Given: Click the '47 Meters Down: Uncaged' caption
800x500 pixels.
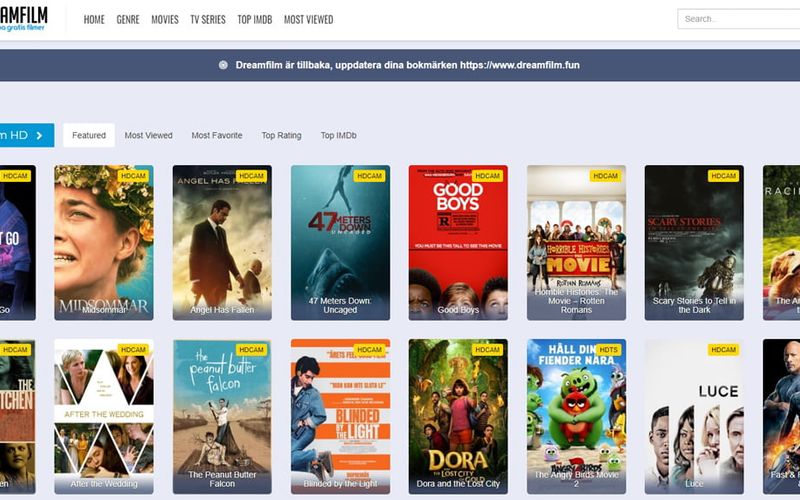Looking at the screenshot, I should [340, 305].
